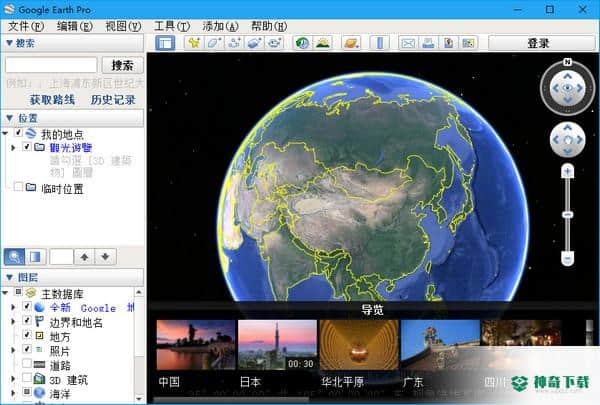Screen dimensions: 600x405
Task: Open the 文件(F) menu
Action: (x=26, y=26)
